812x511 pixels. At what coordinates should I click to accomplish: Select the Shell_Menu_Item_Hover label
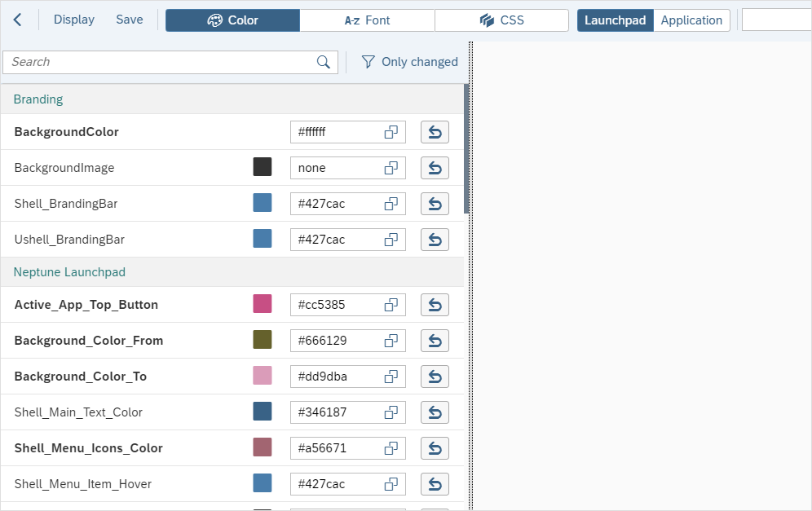tap(83, 484)
